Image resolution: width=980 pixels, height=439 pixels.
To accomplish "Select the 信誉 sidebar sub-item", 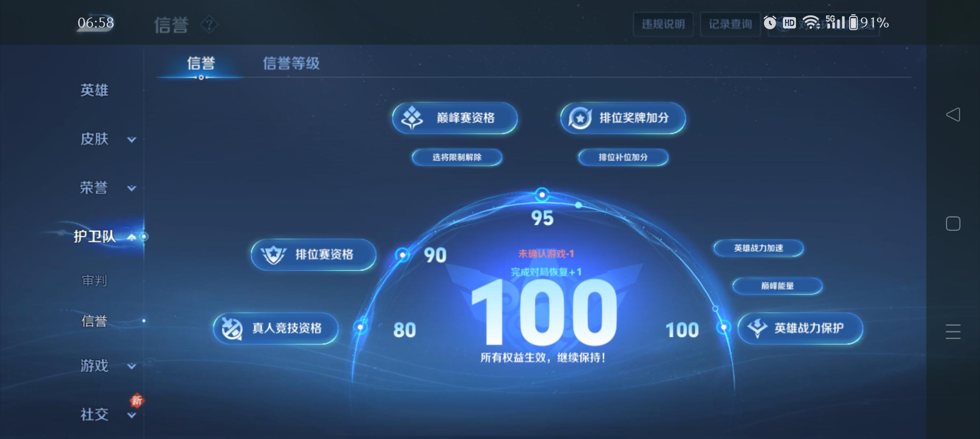I will coord(94,321).
